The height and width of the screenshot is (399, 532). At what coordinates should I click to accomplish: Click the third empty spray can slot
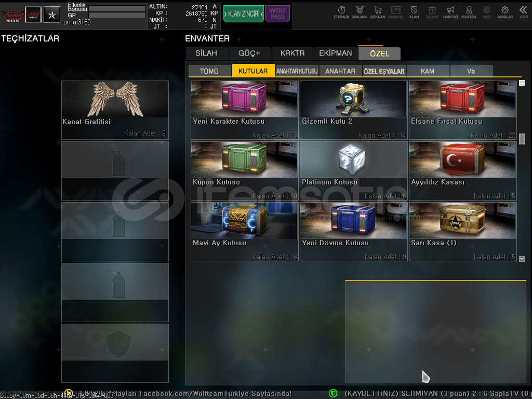point(115,292)
